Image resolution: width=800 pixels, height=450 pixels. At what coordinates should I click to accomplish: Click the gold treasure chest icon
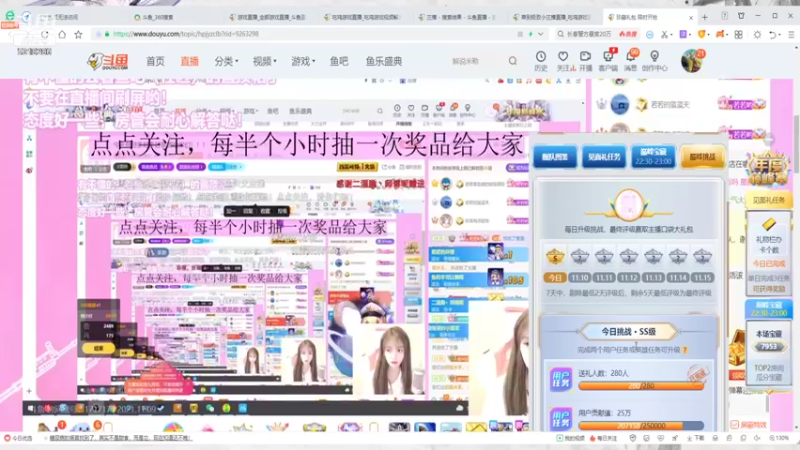click(x=736, y=347)
